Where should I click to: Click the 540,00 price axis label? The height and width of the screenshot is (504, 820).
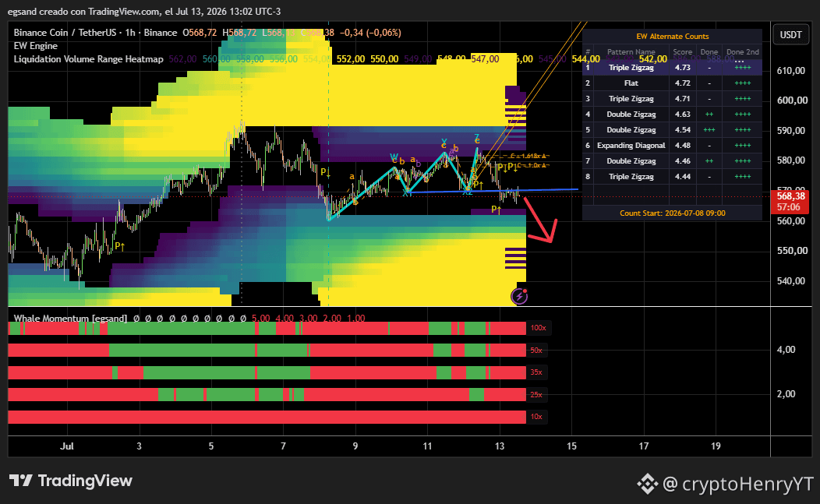click(x=790, y=280)
